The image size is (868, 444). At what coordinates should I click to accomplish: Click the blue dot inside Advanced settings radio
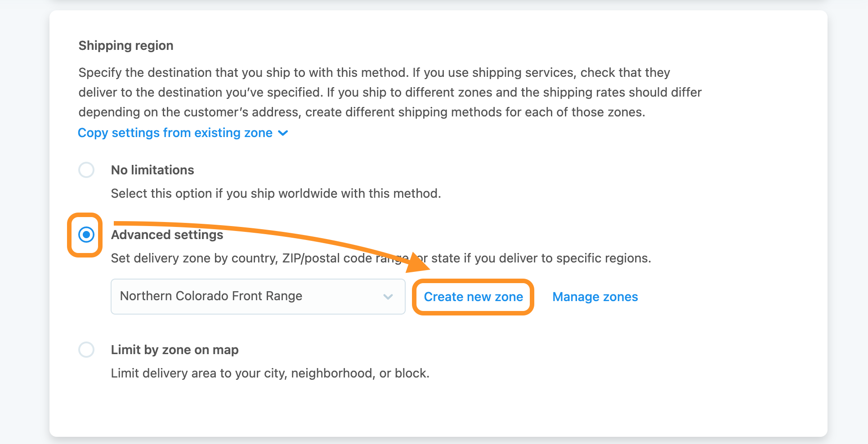[x=86, y=235]
